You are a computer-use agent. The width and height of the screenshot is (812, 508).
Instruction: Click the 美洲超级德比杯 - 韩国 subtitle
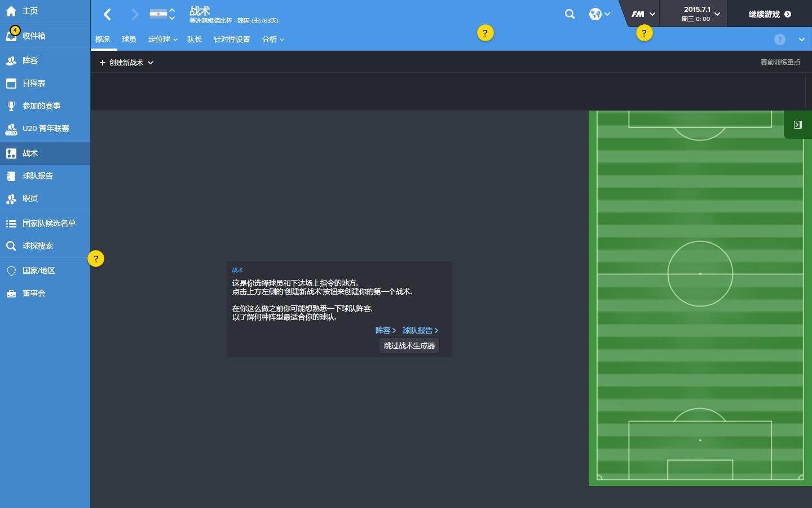pos(233,20)
